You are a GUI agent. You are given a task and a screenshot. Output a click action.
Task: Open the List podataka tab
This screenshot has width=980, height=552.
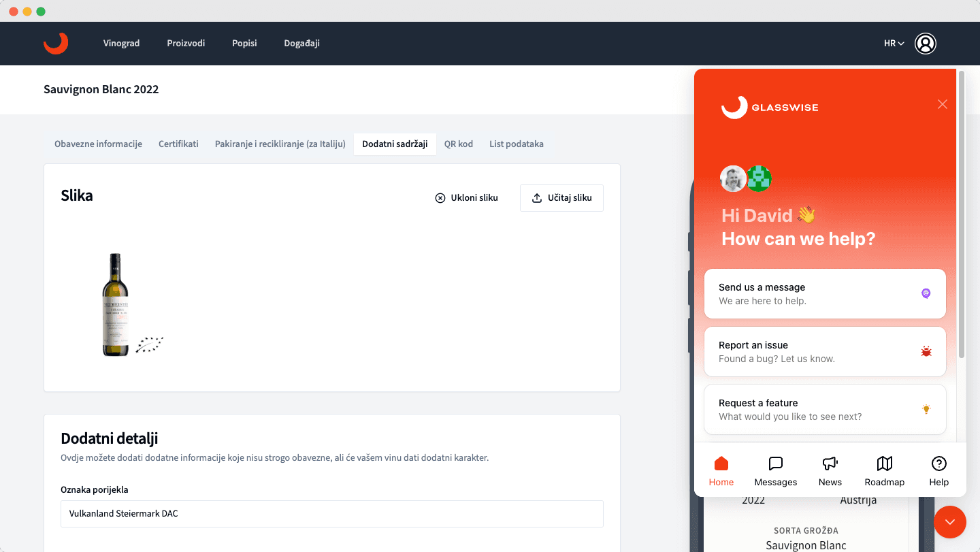tap(516, 144)
